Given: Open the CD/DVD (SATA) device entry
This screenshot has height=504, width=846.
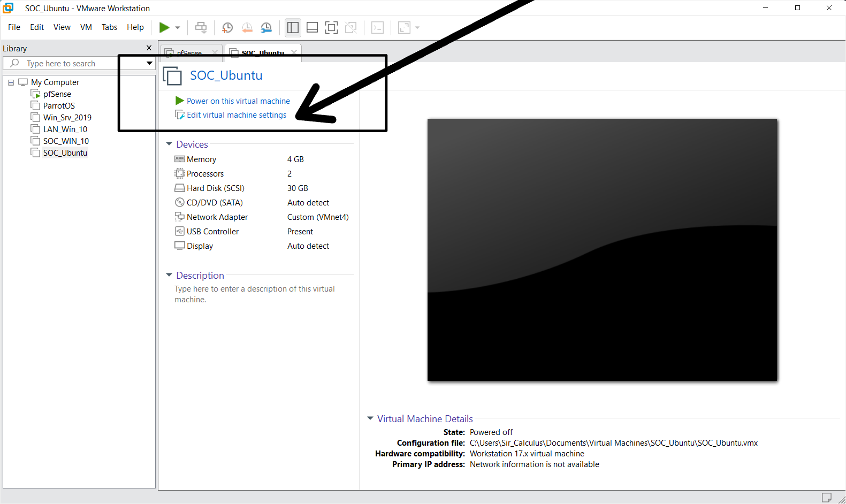Looking at the screenshot, I should point(215,203).
